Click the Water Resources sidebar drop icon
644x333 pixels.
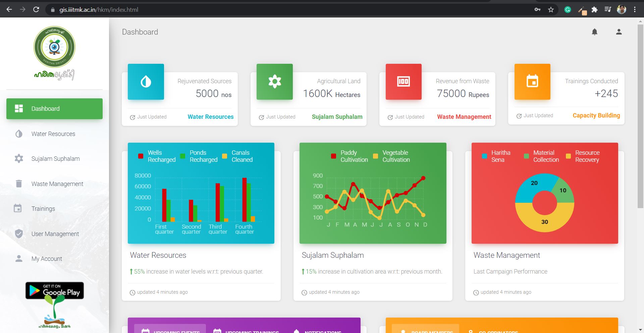pyautogui.click(x=19, y=134)
